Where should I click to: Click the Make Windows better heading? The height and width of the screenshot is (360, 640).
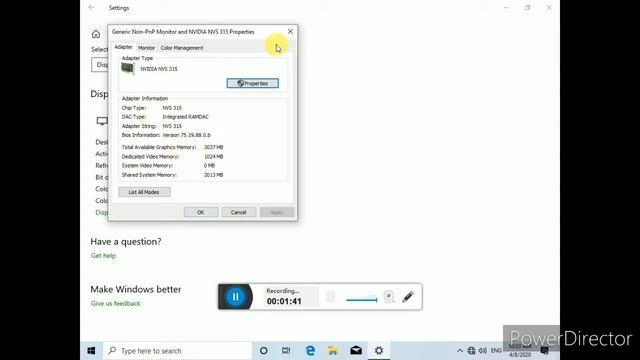coord(136,289)
